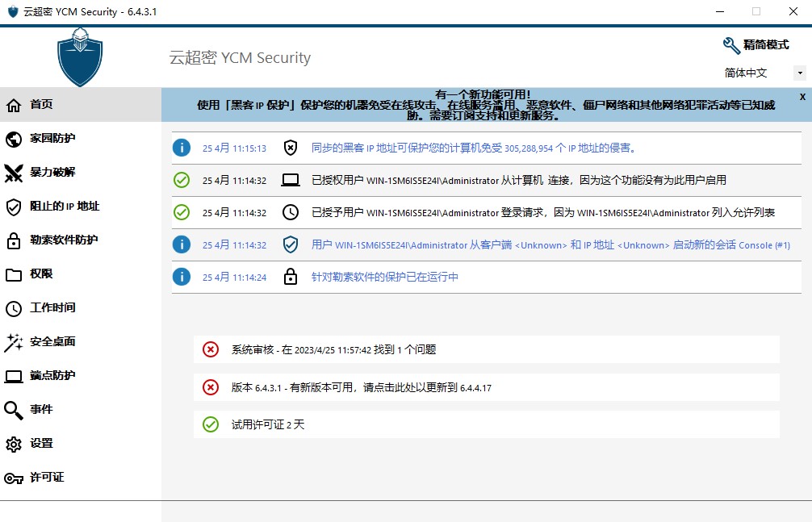Click 针对勒索软件的保护已在运行中 link
This screenshot has height=522, width=812.
pyautogui.click(x=385, y=277)
